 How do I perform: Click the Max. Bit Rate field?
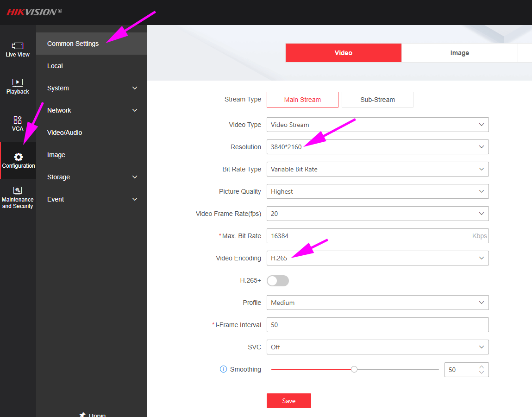click(x=377, y=236)
